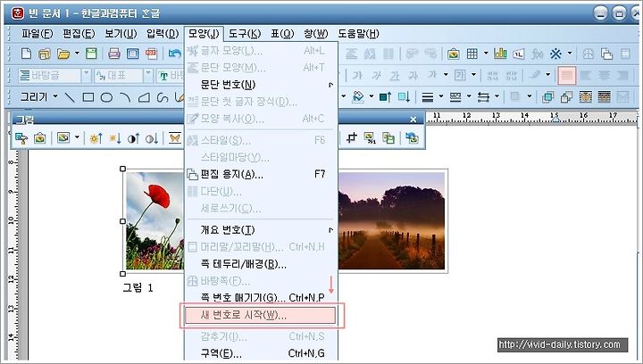Decrease picture contrast half-circle down icon
Viewport: 643px width, 364px height.
pos(152,138)
